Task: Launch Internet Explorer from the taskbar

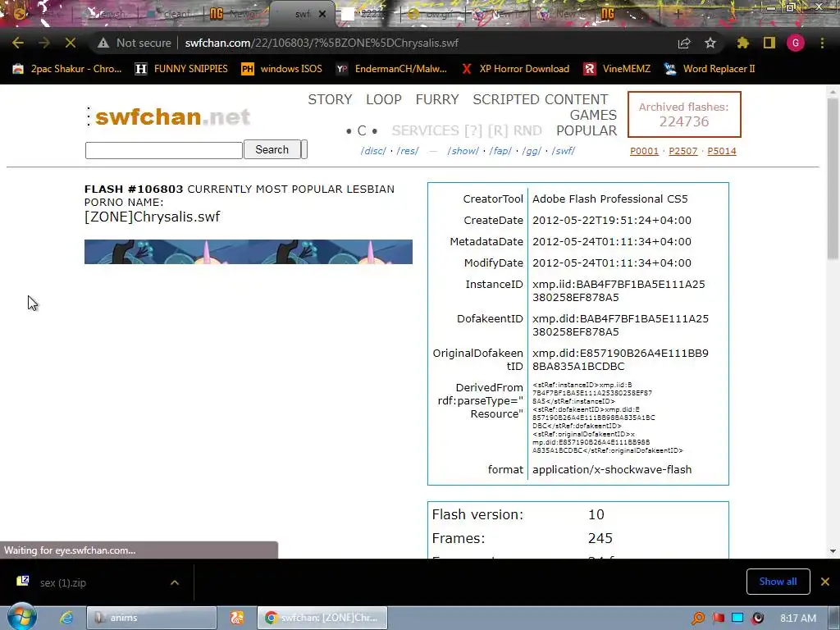Action: click(66, 618)
